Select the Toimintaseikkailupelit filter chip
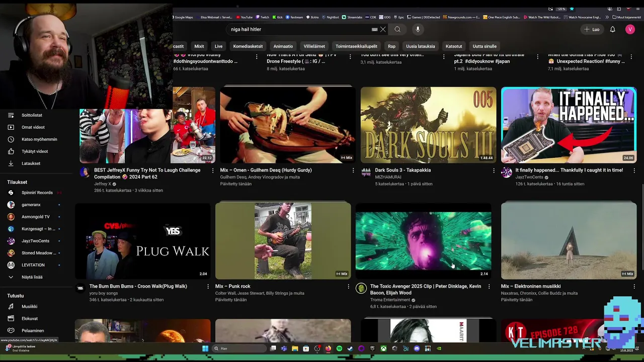 [356, 46]
